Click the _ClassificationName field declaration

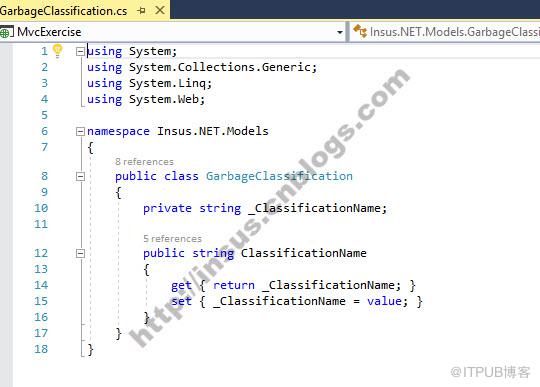pos(317,208)
